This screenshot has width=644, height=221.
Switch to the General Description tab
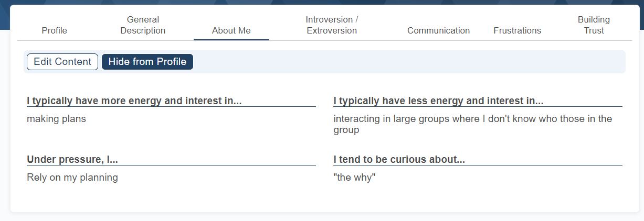[143, 25]
